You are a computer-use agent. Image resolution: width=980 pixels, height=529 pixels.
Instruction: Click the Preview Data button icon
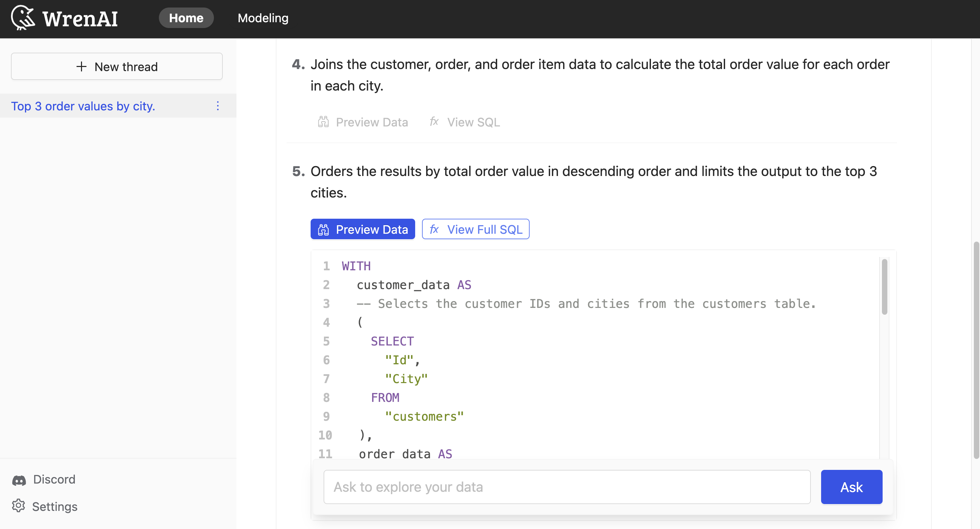(x=324, y=229)
